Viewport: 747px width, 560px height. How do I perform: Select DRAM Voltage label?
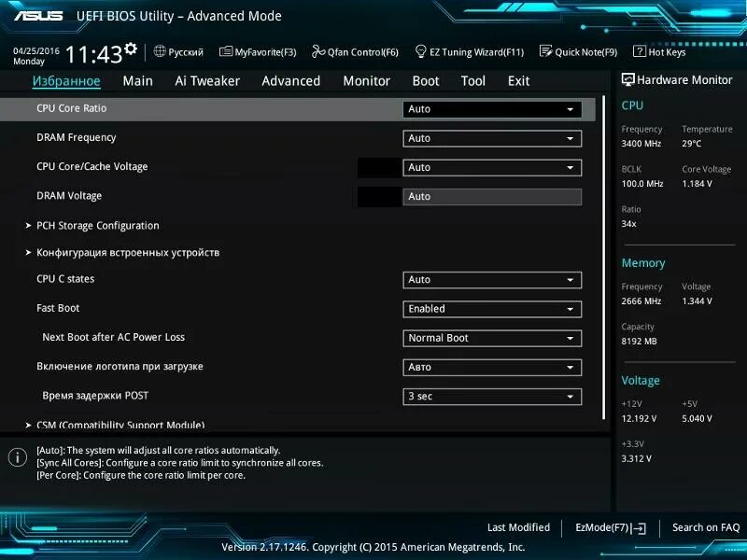(x=69, y=196)
